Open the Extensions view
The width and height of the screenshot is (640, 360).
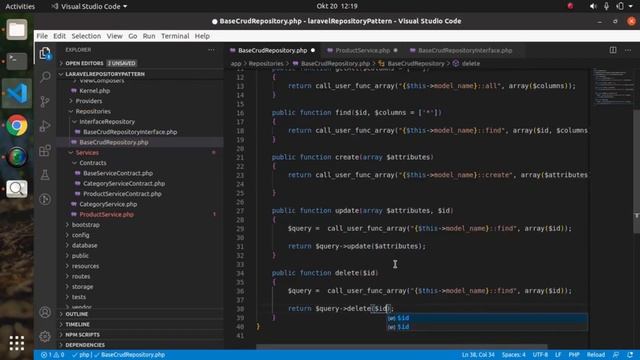tap(45, 151)
